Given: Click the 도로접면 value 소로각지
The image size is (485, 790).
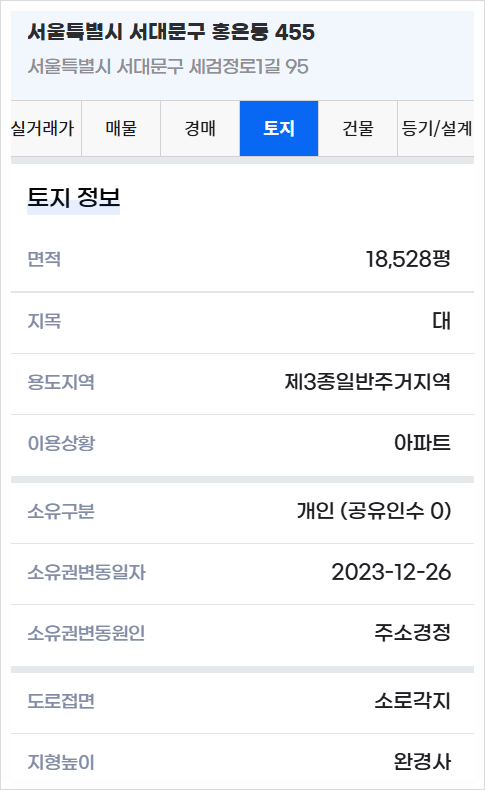Looking at the screenshot, I should pos(412,701).
